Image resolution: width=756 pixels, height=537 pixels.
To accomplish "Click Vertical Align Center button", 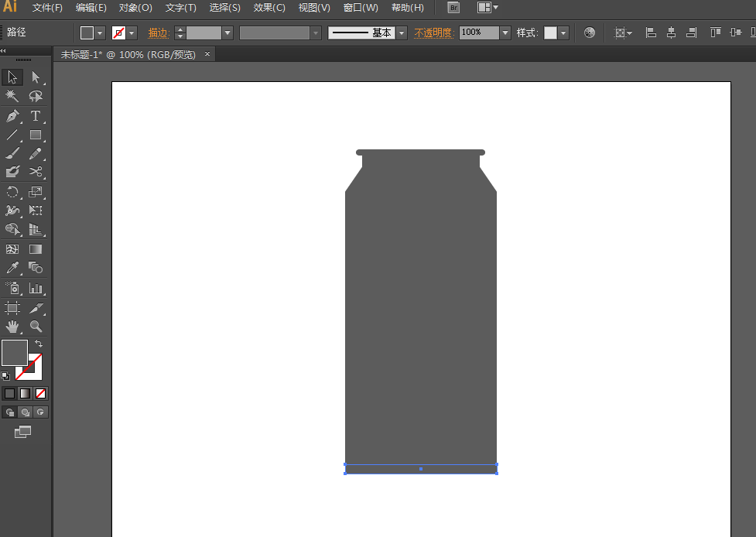I will 736,32.
